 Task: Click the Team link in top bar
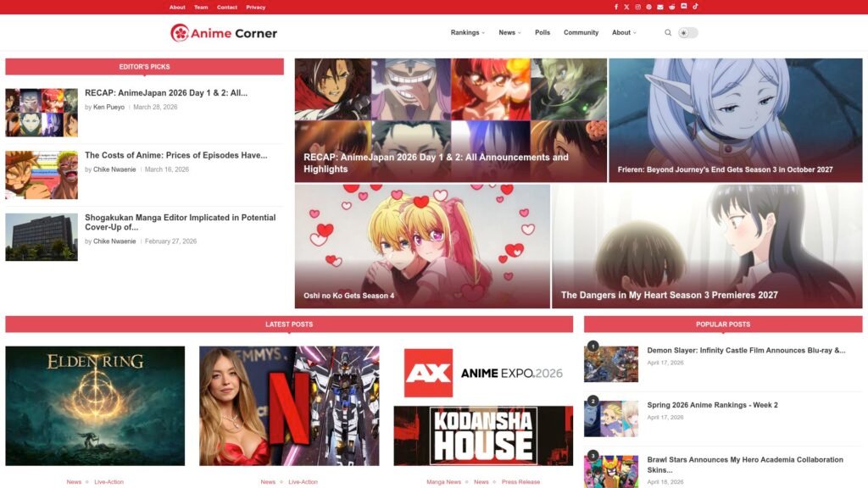click(x=201, y=7)
